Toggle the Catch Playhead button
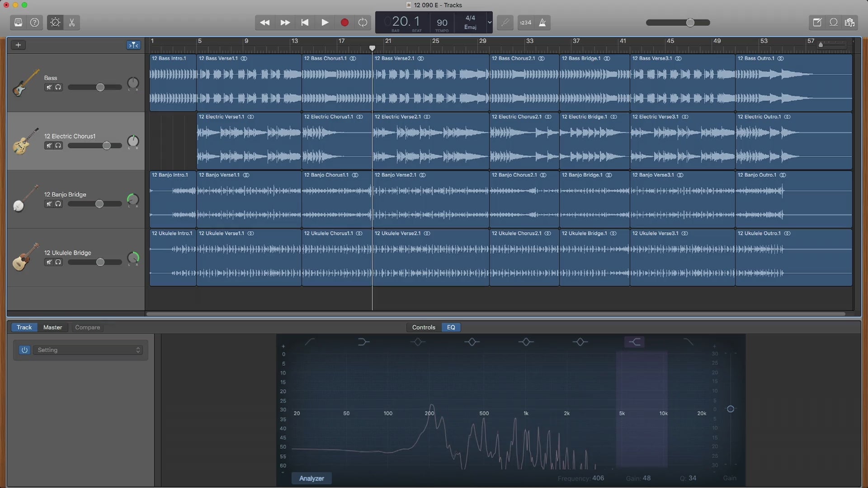Screen dimensions: 868x488 point(133,45)
